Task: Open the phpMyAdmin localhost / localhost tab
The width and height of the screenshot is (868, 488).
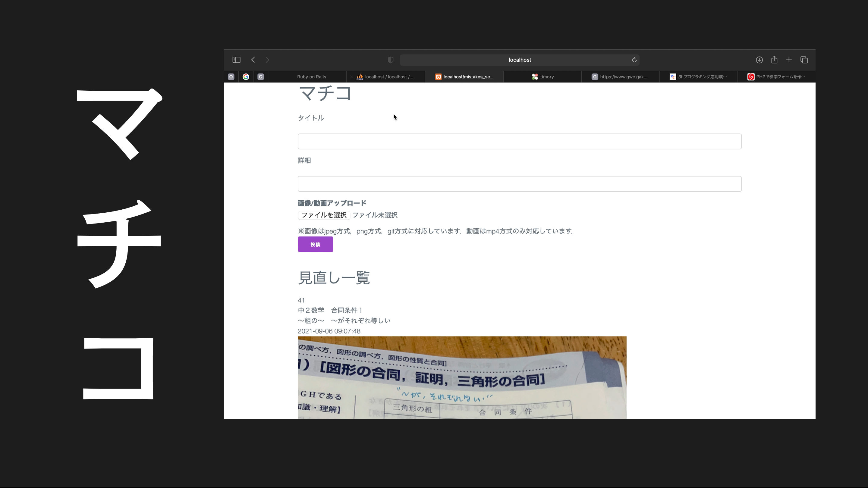Action: click(x=386, y=77)
